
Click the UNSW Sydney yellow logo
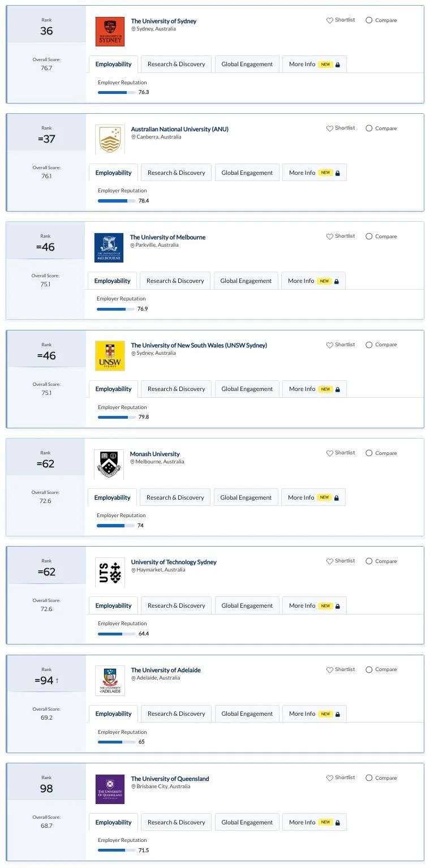110,356
